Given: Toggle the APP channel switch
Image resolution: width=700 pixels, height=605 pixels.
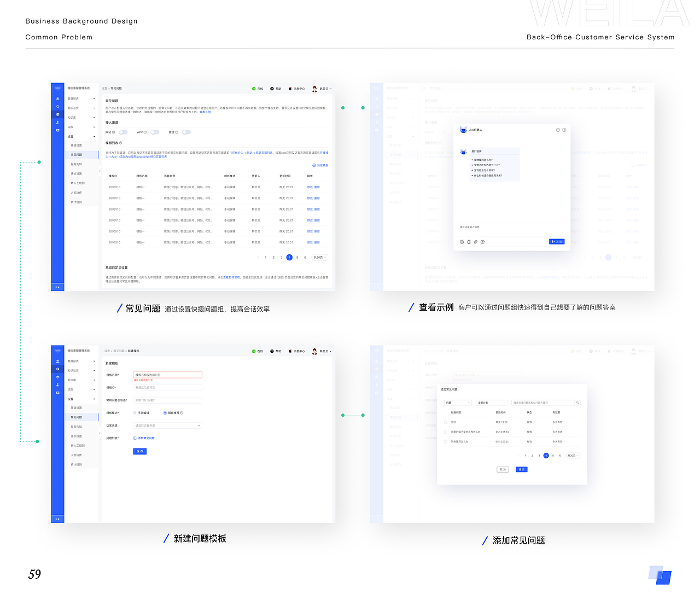Looking at the screenshot, I should [x=155, y=132].
